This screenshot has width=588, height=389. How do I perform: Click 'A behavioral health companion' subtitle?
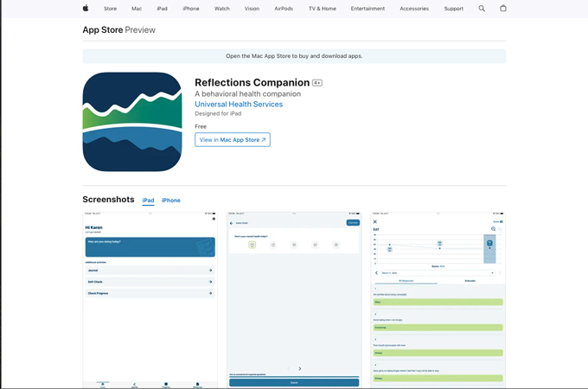(247, 93)
